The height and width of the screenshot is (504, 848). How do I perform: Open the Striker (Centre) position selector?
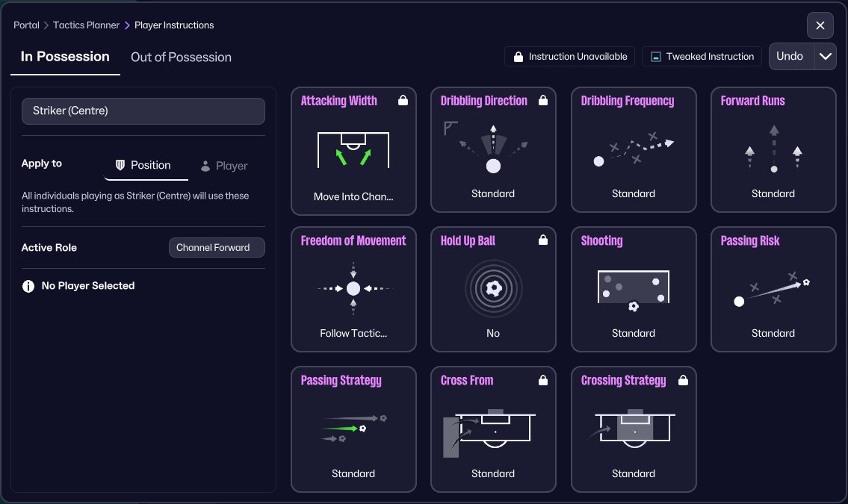(143, 111)
